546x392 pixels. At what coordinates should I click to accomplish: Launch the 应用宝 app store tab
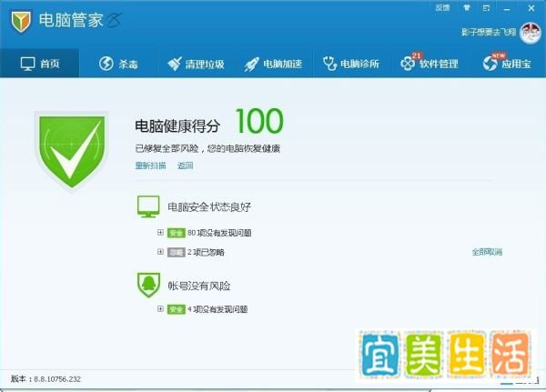508,64
